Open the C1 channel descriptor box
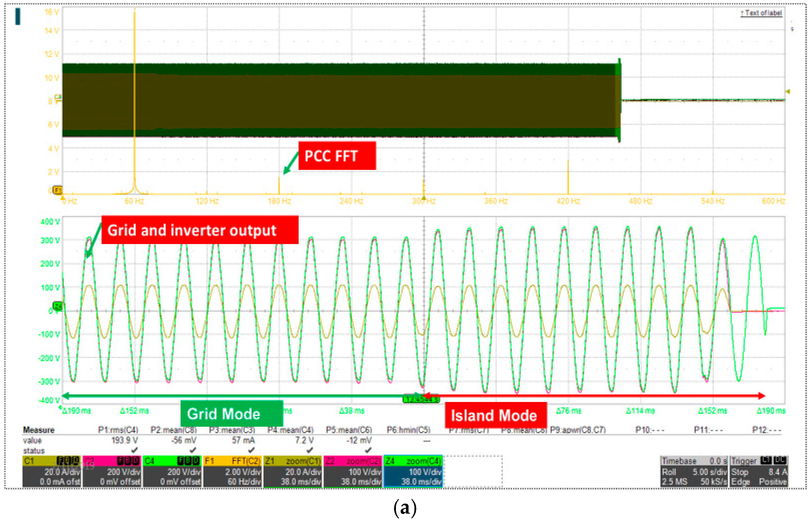 [51, 472]
